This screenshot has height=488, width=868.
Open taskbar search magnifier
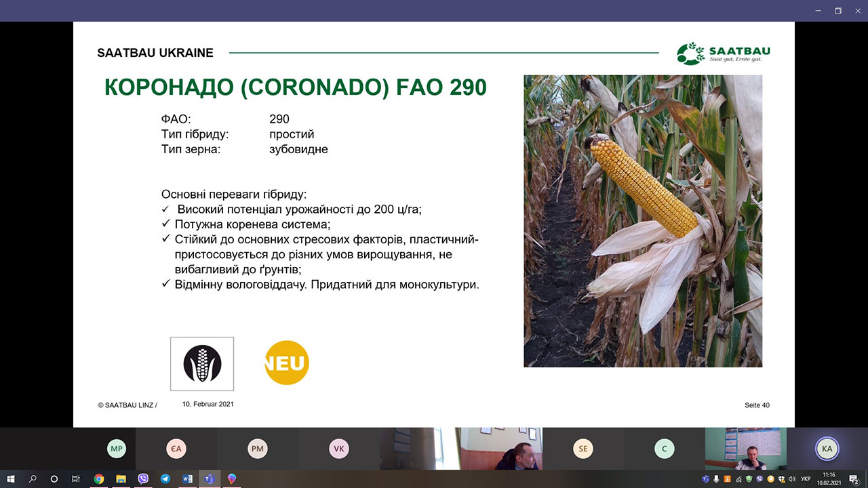[x=33, y=479]
